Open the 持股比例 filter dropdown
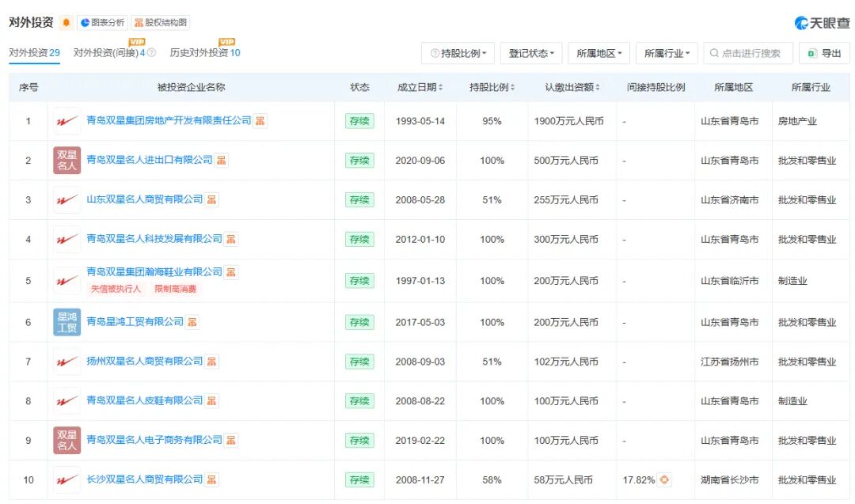 pos(458,53)
